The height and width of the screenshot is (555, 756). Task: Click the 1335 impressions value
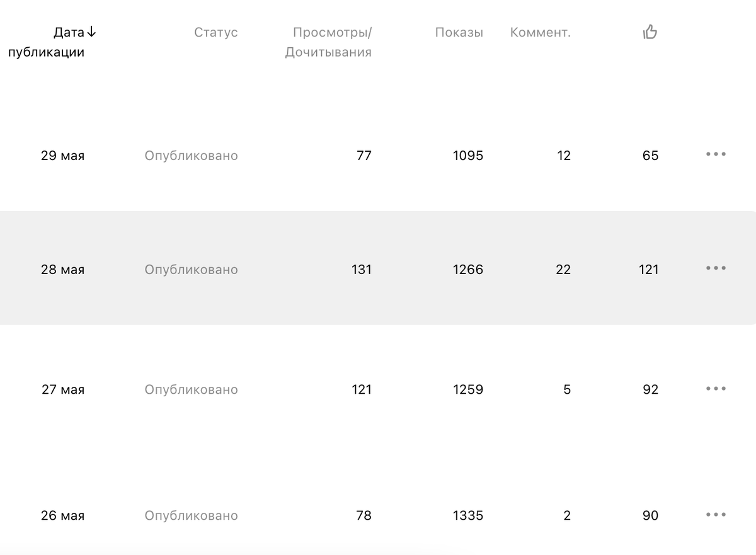click(468, 515)
